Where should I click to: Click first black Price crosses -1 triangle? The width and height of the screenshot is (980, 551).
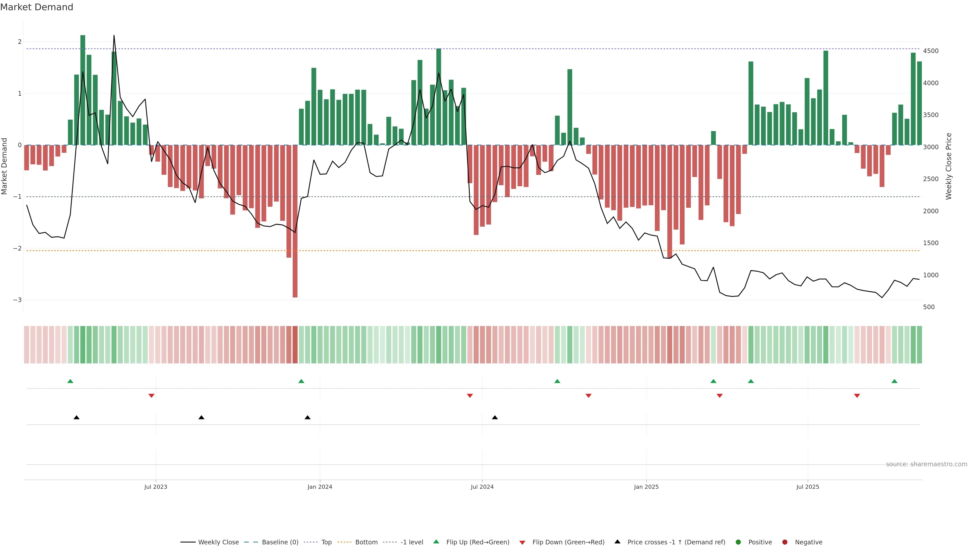tap(77, 418)
